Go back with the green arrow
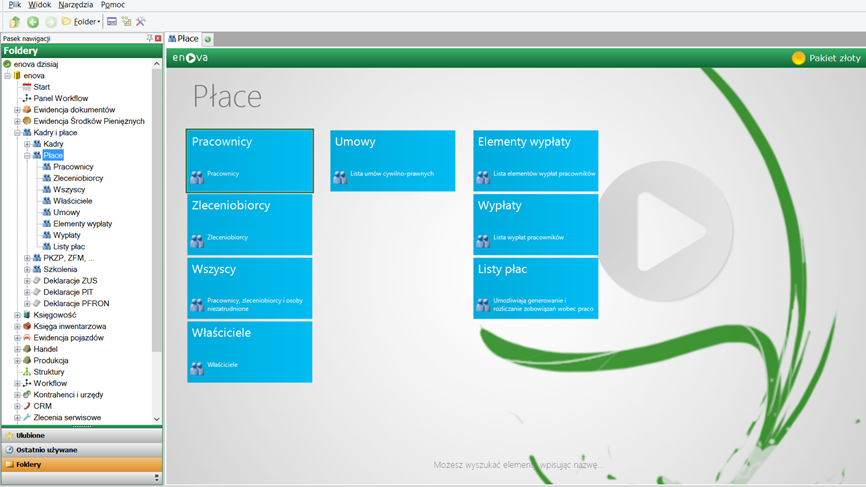This screenshot has width=866, height=487. [x=33, y=22]
